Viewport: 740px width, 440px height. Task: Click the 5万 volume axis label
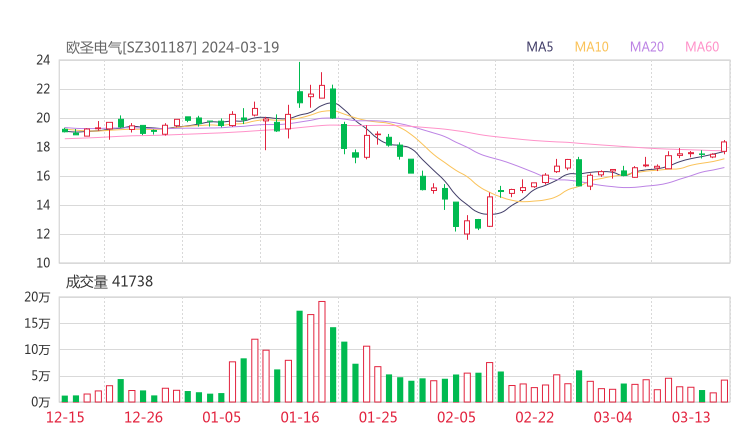(x=41, y=376)
